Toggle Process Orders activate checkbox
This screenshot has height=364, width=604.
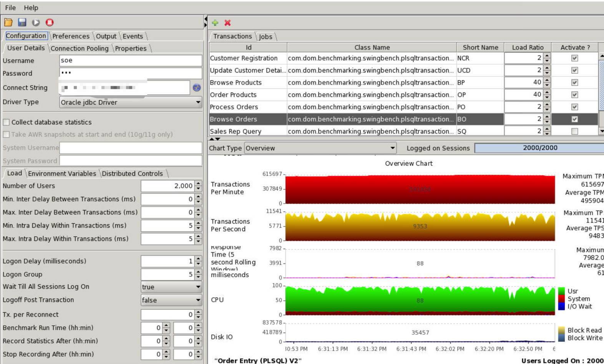pyautogui.click(x=574, y=107)
